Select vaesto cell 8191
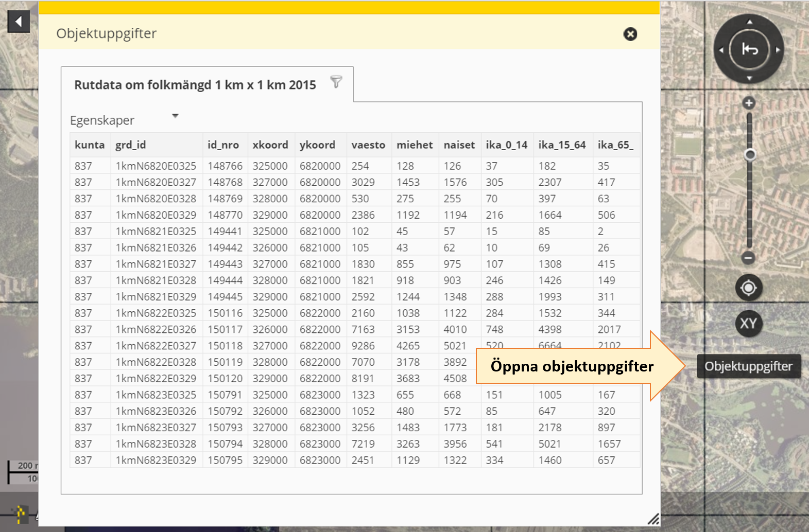The image size is (809, 532). (x=369, y=379)
